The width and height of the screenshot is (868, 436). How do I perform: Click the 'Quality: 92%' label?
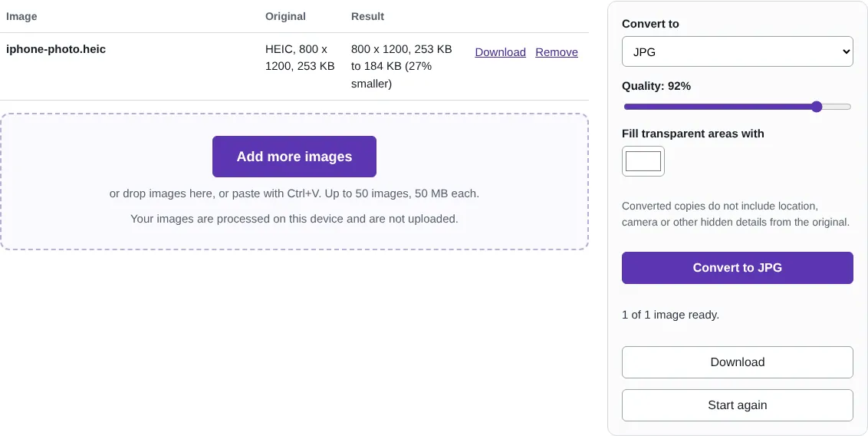(656, 86)
